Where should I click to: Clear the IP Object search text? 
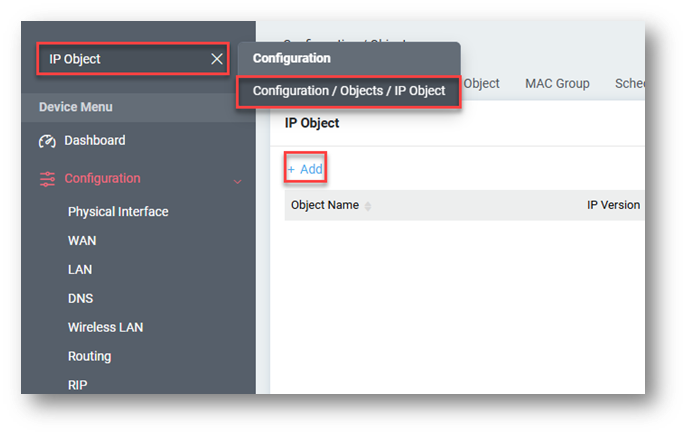click(217, 59)
